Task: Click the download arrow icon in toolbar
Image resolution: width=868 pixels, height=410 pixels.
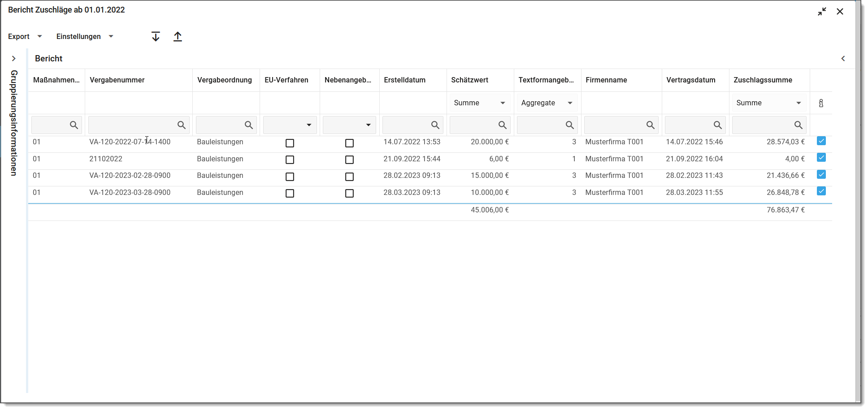Action: 156,37
